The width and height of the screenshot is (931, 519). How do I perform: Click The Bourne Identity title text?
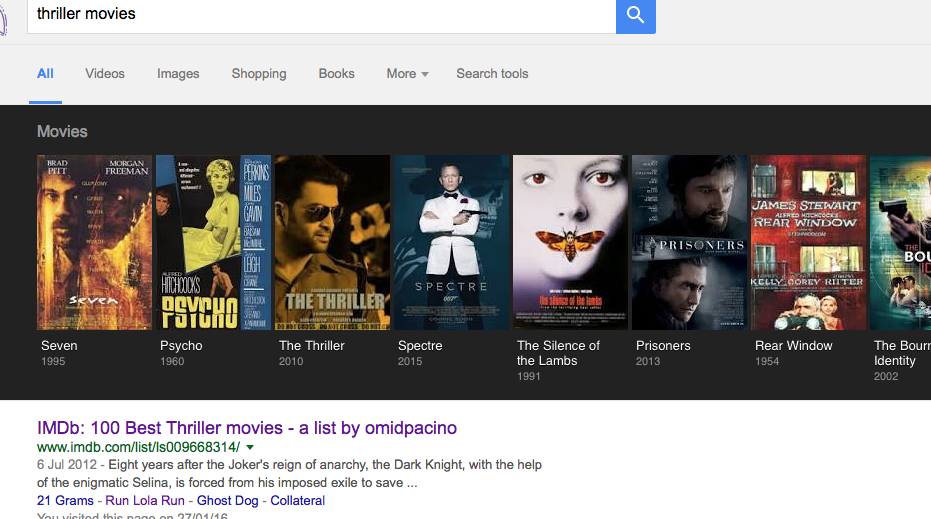[x=902, y=353]
